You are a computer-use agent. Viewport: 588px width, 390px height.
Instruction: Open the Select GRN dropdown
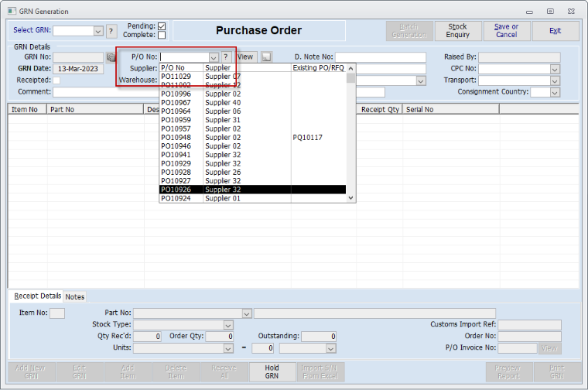pos(98,31)
